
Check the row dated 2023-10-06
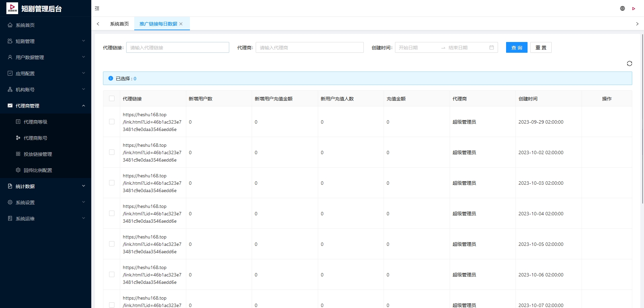coord(112,274)
